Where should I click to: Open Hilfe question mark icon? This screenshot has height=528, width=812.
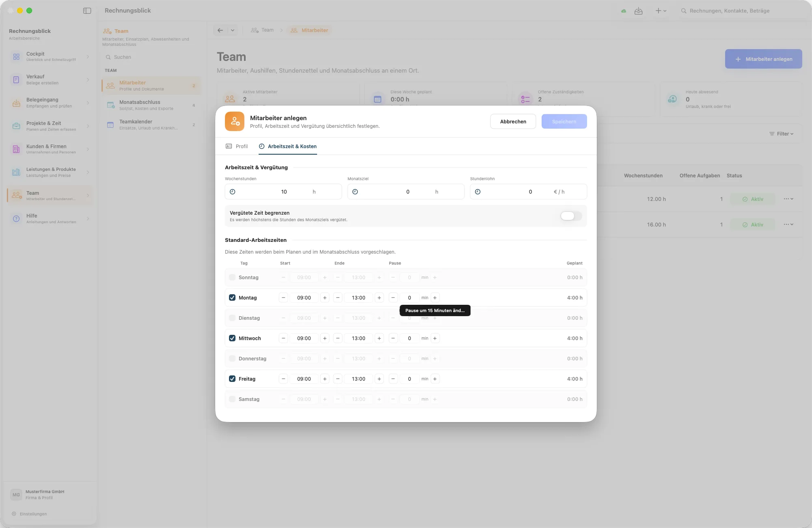(16, 219)
